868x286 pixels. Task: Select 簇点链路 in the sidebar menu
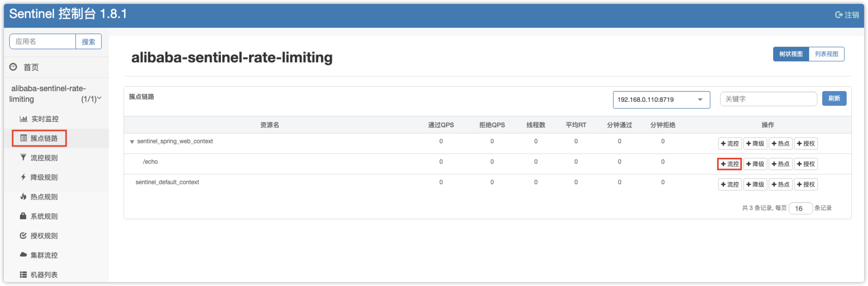click(x=39, y=138)
